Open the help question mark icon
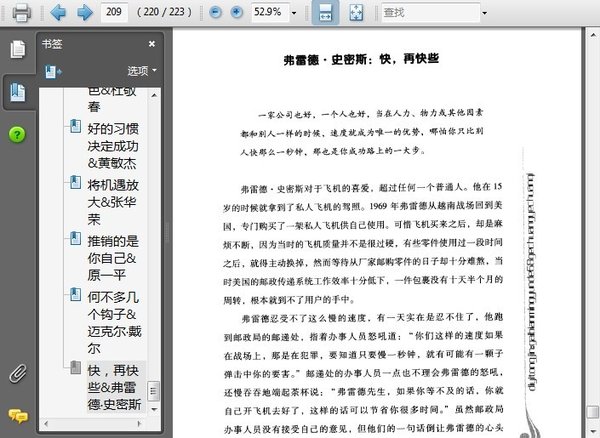The width and height of the screenshot is (600, 438). click(17, 135)
